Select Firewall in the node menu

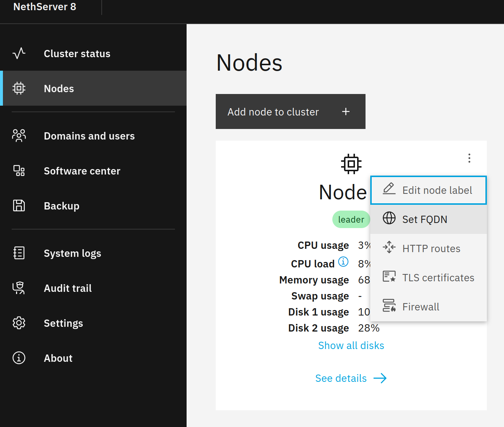tap(429, 307)
